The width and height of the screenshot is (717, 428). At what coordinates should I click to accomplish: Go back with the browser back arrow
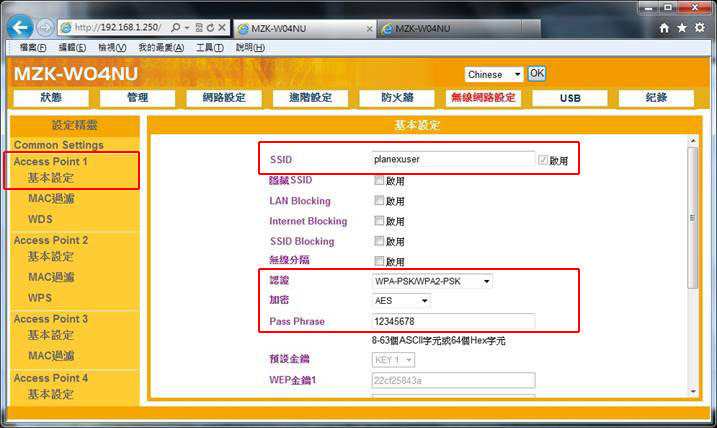20,27
